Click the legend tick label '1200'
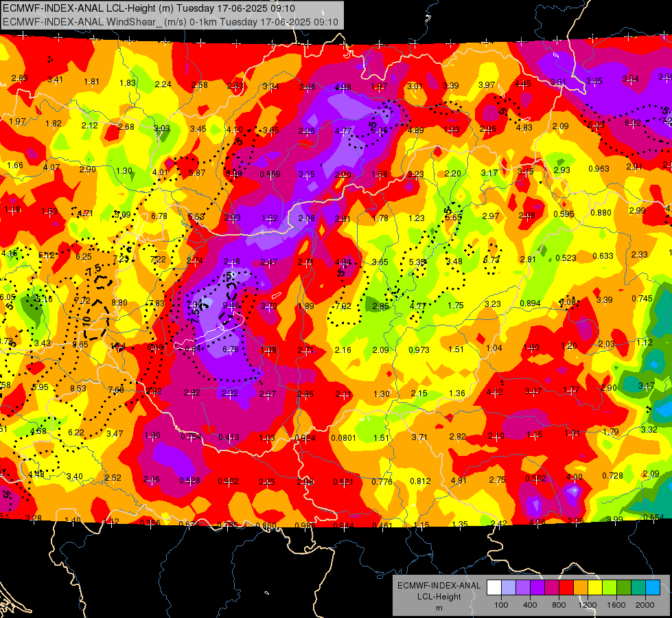The width and height of the screenshot is (672, 618). click(x=588, y=605)
